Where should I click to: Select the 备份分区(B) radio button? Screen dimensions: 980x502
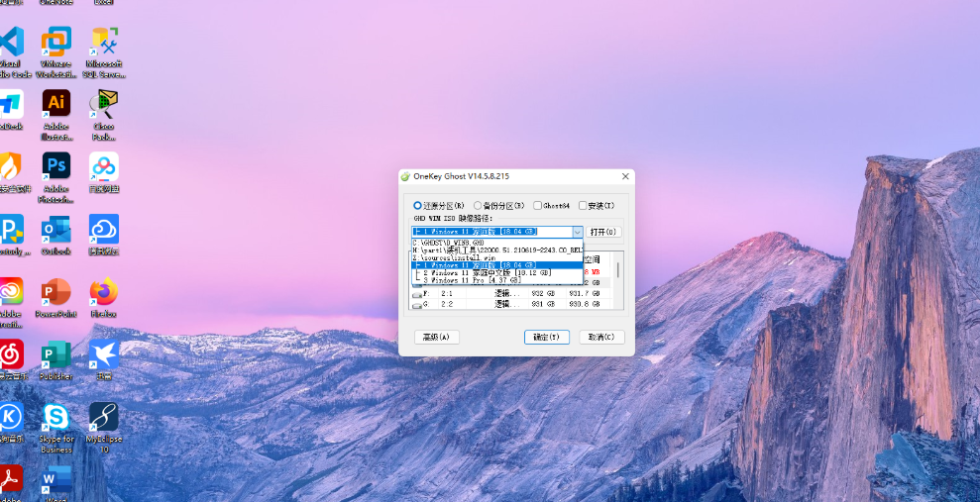coord(498,205)
